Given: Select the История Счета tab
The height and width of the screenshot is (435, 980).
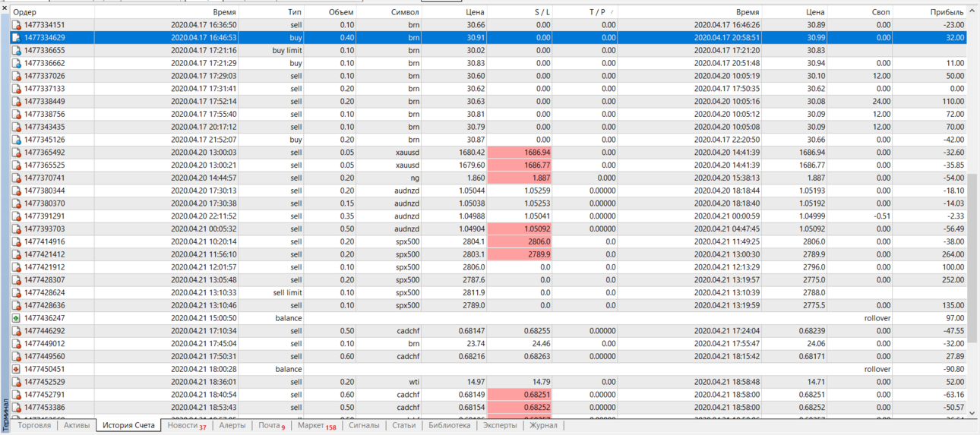Looking at the screenshot, I should pyautogui.click(x=128, y=426).
